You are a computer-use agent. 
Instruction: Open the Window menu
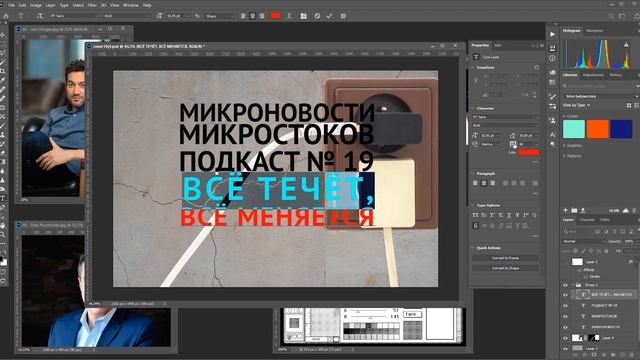tap(131, 5)
